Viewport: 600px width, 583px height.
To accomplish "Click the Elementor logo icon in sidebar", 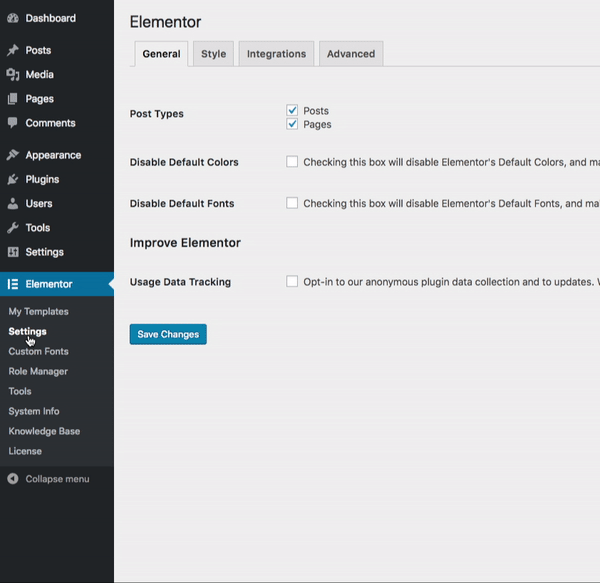I will (x=12, y=284).
